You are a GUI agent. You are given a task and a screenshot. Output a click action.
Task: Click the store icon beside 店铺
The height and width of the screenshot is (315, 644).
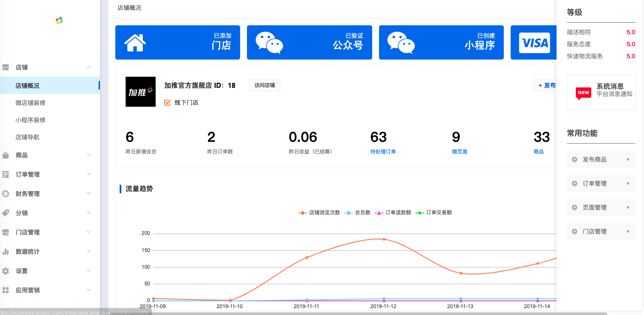(6, 67)
